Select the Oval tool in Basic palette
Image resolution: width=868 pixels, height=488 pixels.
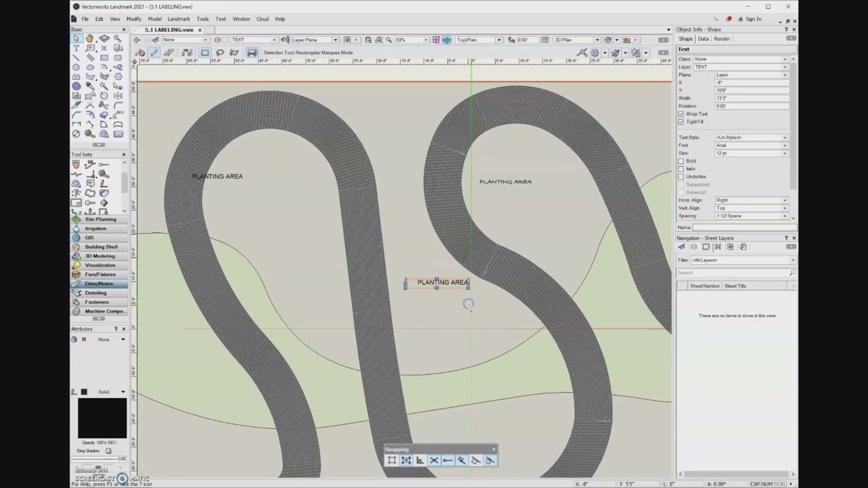click(90, 67)
